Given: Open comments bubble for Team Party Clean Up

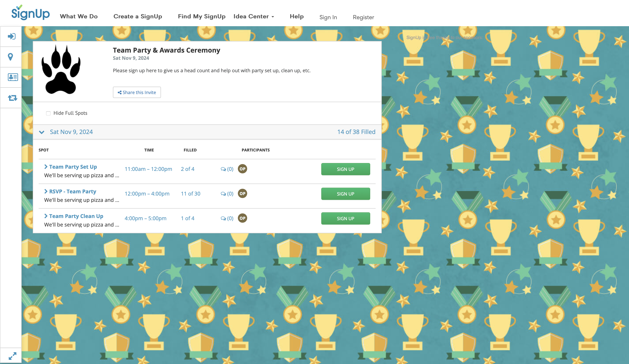Looking at the screenshot, I should click(224, 218).
